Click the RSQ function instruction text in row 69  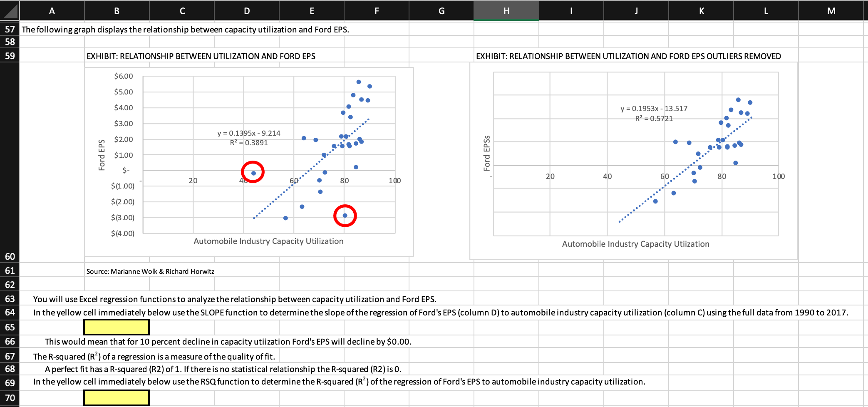pyautogui.click(x=339, y=382)
